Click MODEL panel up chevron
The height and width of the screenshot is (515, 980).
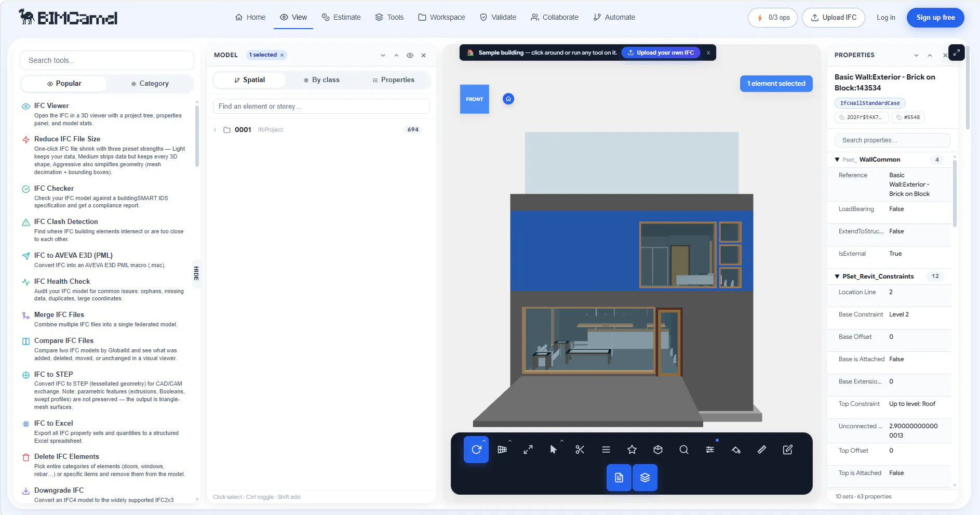(396, 55)
